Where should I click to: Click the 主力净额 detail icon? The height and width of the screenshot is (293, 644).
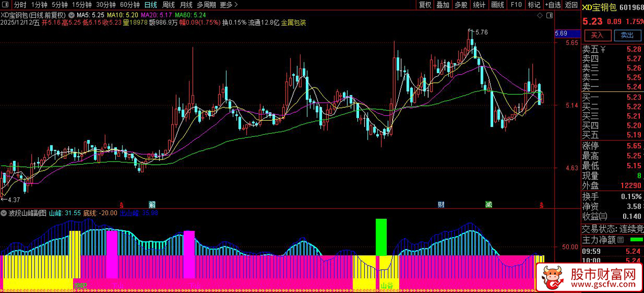tap(620, 239)
